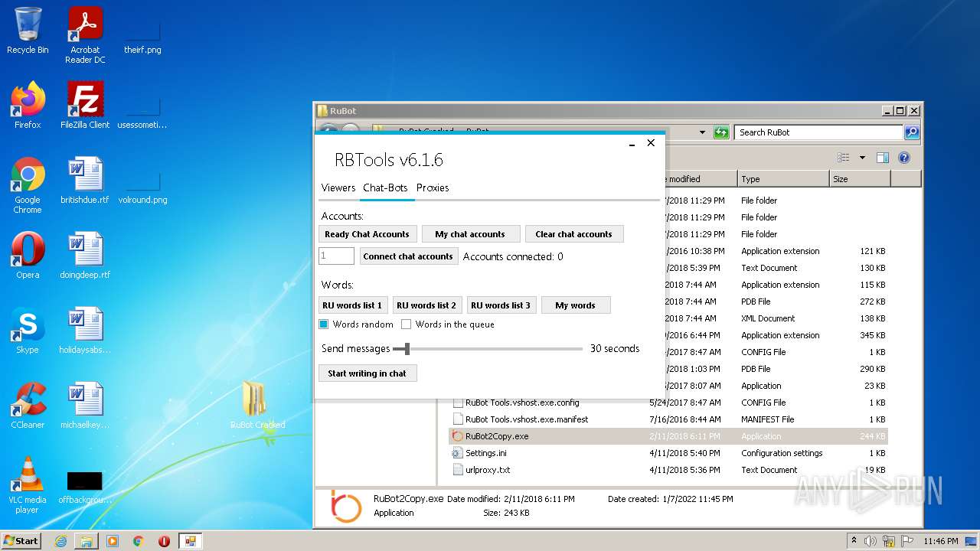Open Internet Explorer from the taskbar
The width and height of the screenshot is (980, 551).
60,541
